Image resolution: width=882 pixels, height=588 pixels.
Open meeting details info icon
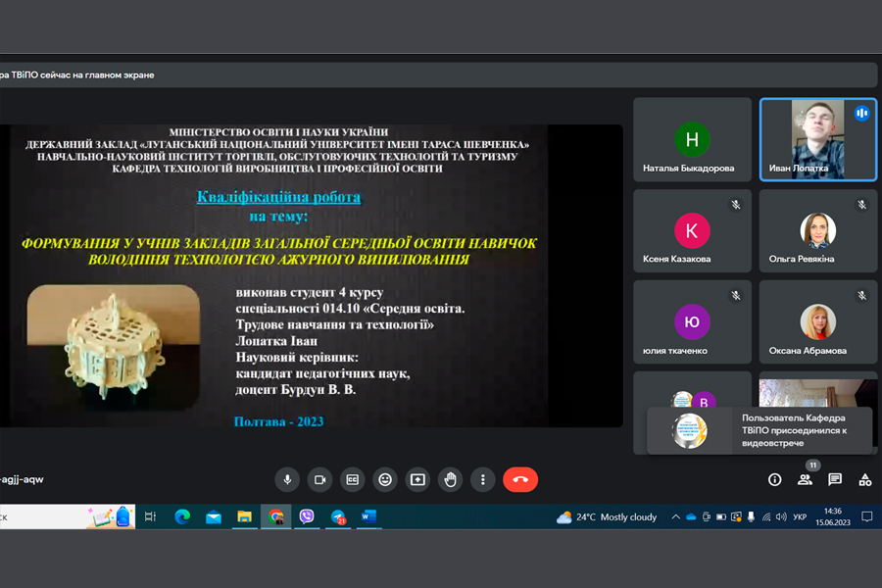774,479
